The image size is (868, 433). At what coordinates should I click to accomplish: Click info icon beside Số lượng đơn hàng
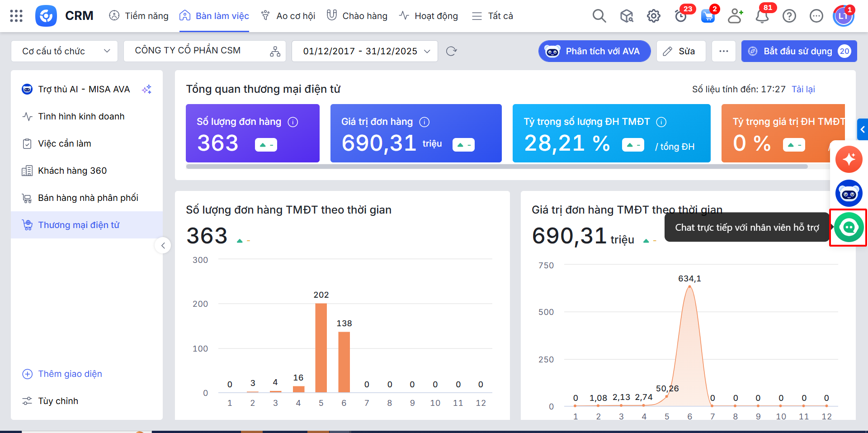click(x=293, y=122)
